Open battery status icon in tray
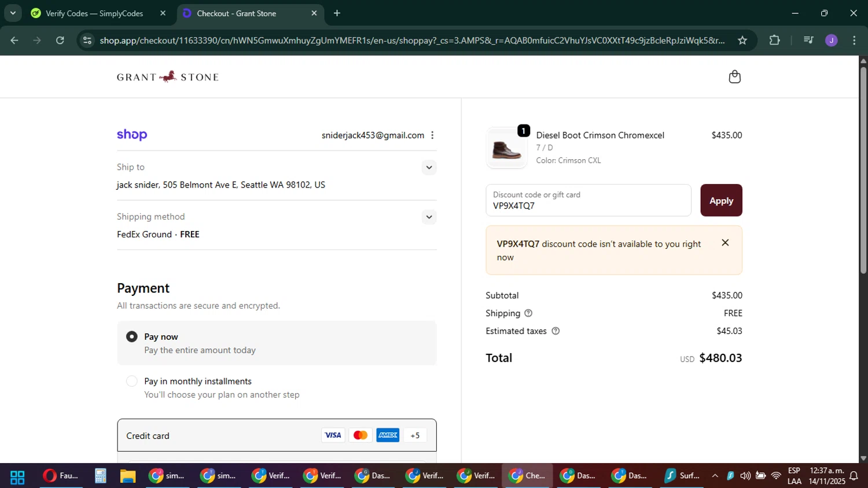This screenshot has width=868, height=488. click(760, 476)
